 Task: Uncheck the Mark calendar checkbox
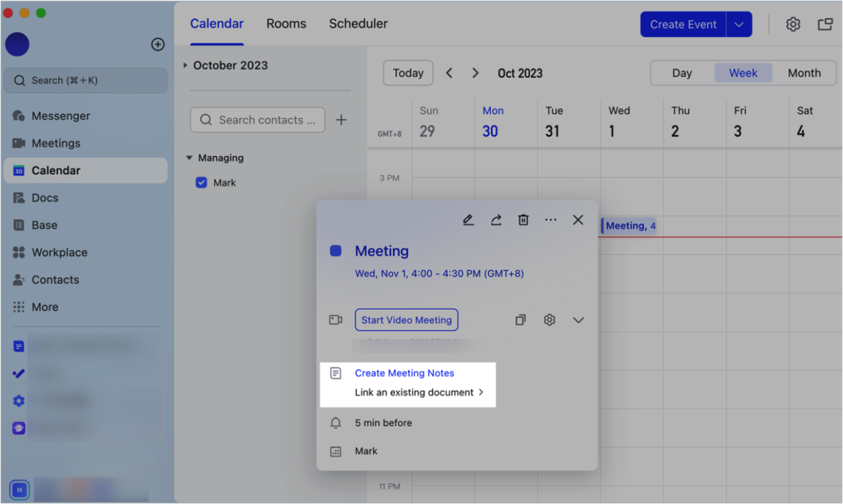[x=201, y=182]
